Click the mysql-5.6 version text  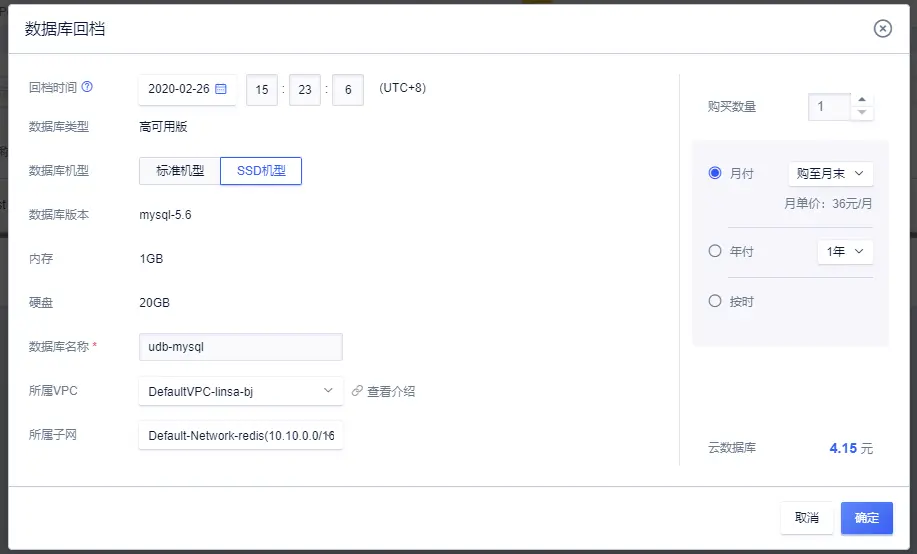pyautogui.click(x=165, y=215)
